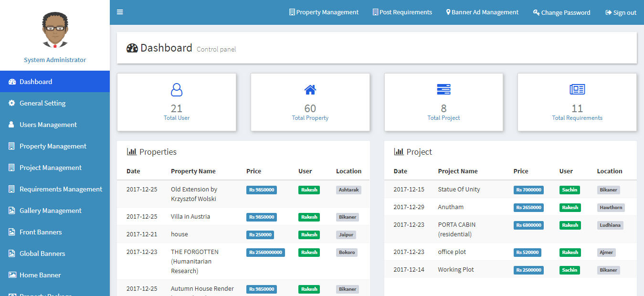Click the Hawthorn location badge
Viewport: 644px width, 296px height.
point(611,208)
